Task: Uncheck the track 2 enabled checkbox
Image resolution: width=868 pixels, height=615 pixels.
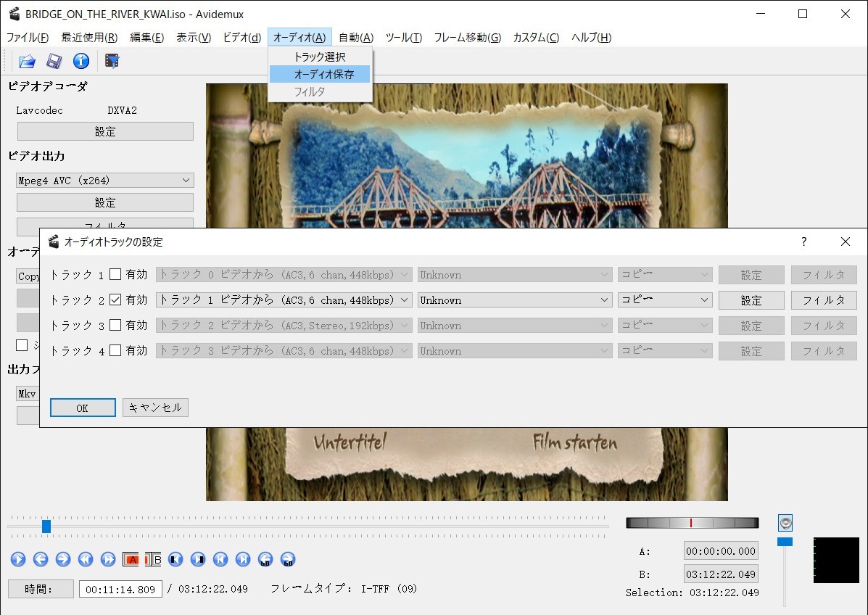Action: point(115,300)
